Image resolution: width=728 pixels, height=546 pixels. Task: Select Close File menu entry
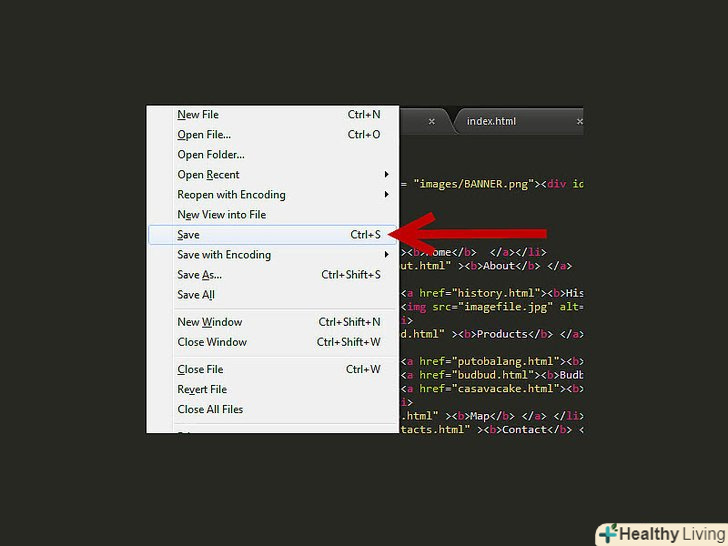(273, 370)
